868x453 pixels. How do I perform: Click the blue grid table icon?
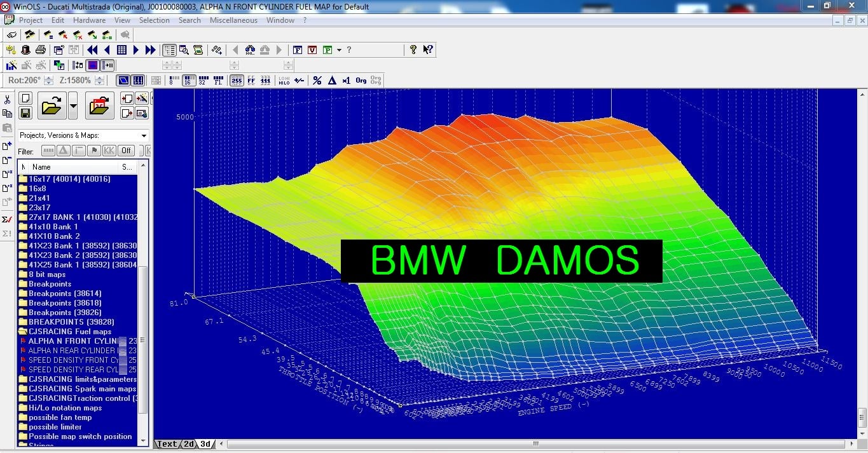pos(121,50)
